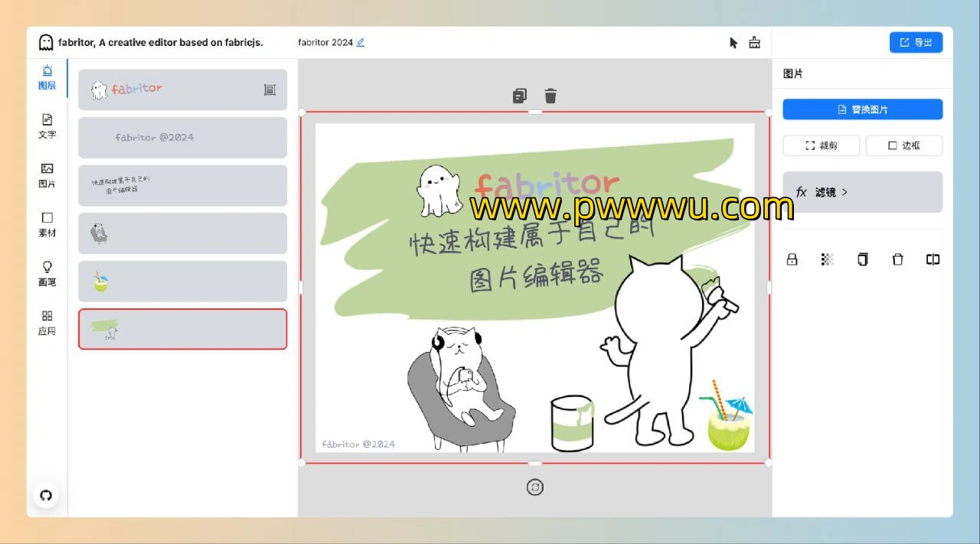
Task: Click the 替换图片 (Replace image) button
Action: pyautogui.click(x=863, y=109)
